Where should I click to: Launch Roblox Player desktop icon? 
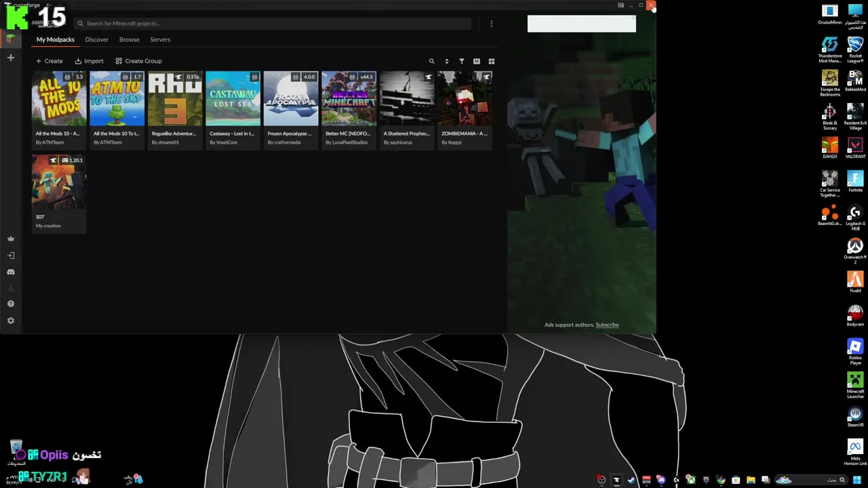point(855,352)
